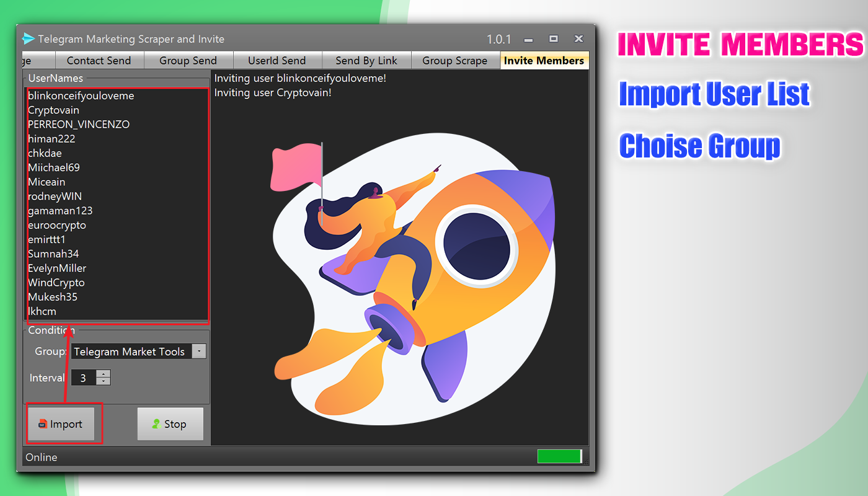The width and height of the screenshot is (868, 496).
Task: Increase Interval using the up arrow
Action: (104, 374)
